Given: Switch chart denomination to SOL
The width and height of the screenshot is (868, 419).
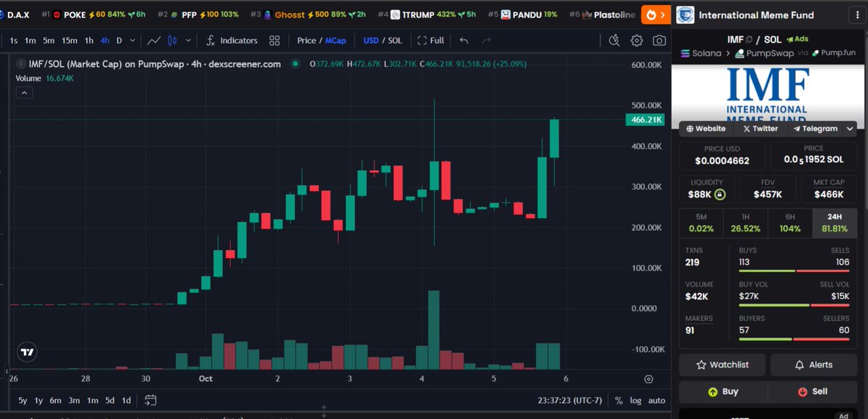Looking at the screenshot, I should pos(395,41).
